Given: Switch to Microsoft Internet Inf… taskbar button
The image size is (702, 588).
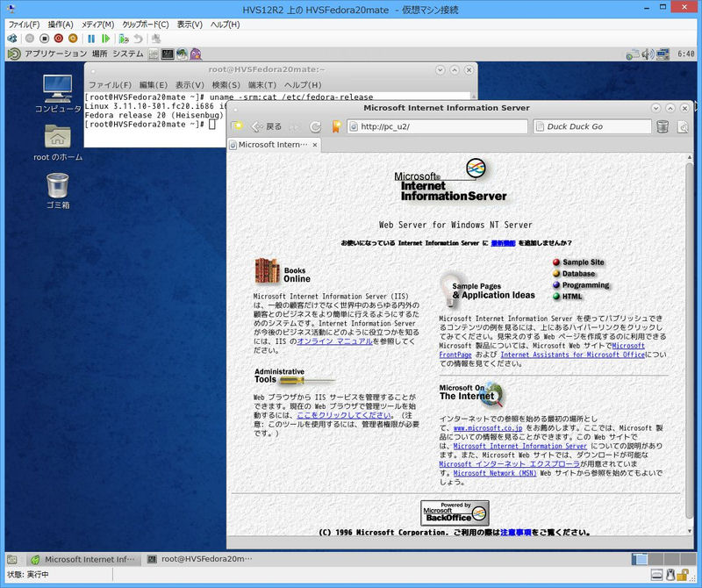Looking at the screenshot, I should tap(83, 559).
